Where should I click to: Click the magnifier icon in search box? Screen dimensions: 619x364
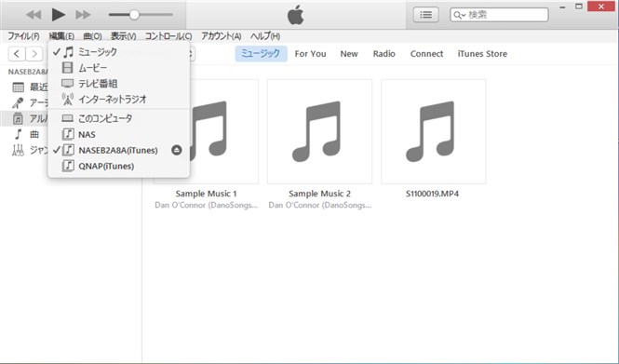click(458, 15)
